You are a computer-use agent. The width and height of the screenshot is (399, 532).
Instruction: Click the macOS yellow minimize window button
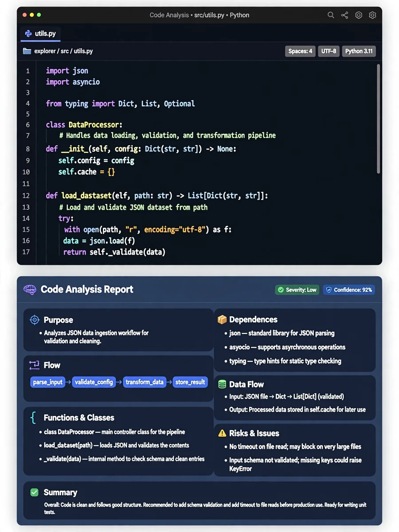click(x=31, y=15)
